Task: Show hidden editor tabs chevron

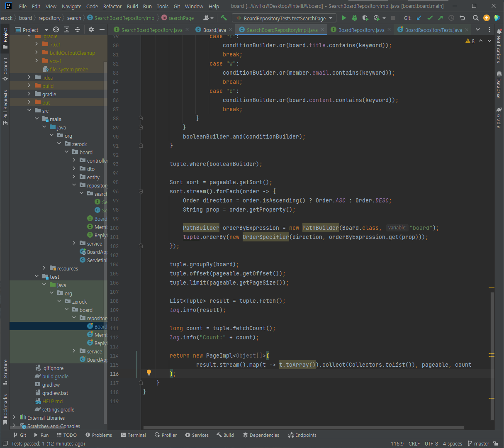Action: [478, 29]
